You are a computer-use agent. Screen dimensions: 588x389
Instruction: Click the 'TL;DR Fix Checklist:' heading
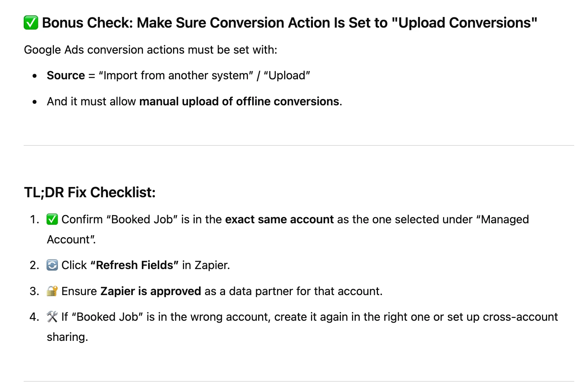90,193
